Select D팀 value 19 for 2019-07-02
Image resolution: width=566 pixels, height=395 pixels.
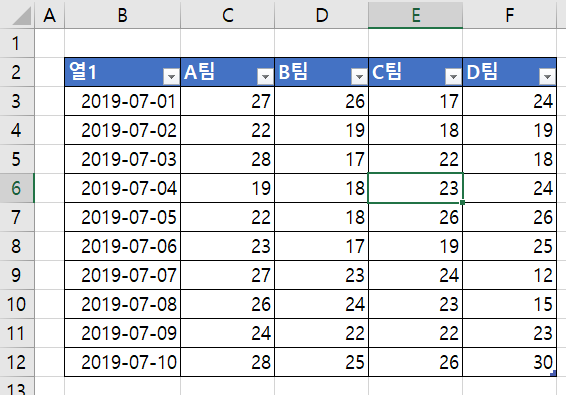tap(509, 130)
